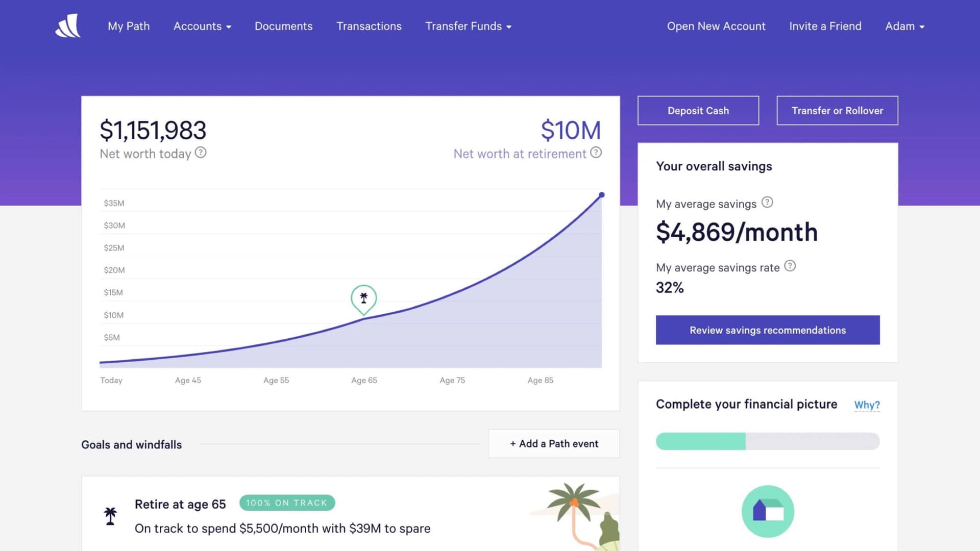The image size is (980, 551).
Task: Click the Wealthfront logo in the top navigation
Action: 68,26
